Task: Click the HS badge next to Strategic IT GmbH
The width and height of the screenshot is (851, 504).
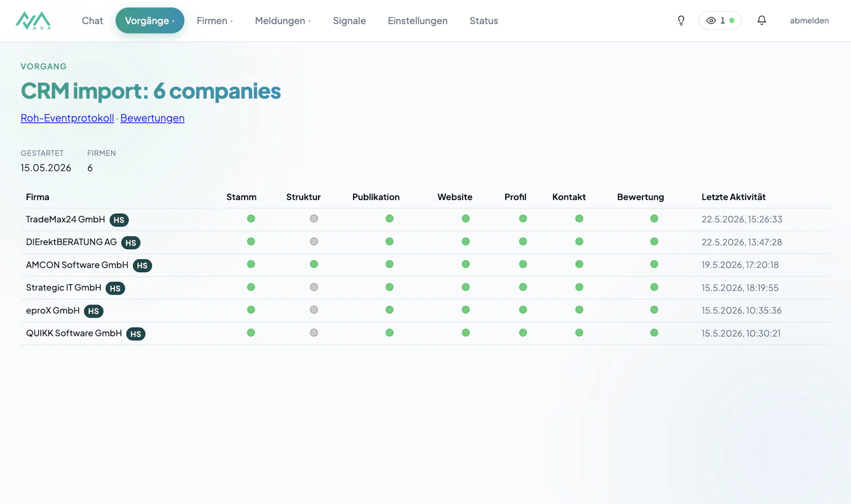Action: pyautogui.click(x=115, y=289)
